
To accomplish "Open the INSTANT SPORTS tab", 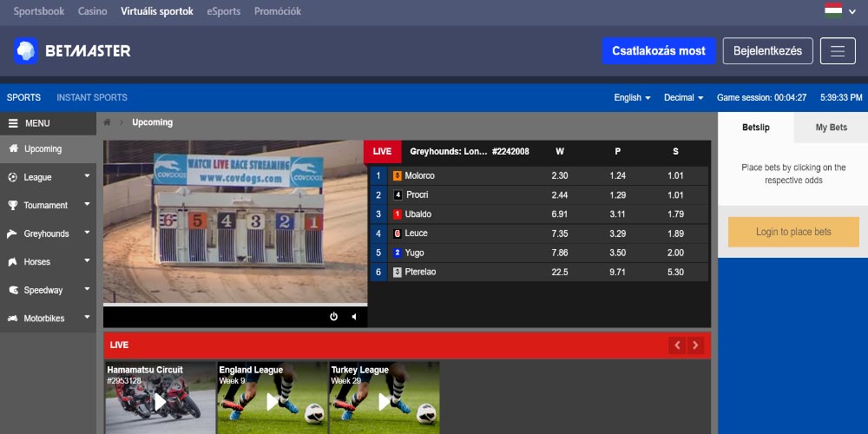I will tap(92, 97).
